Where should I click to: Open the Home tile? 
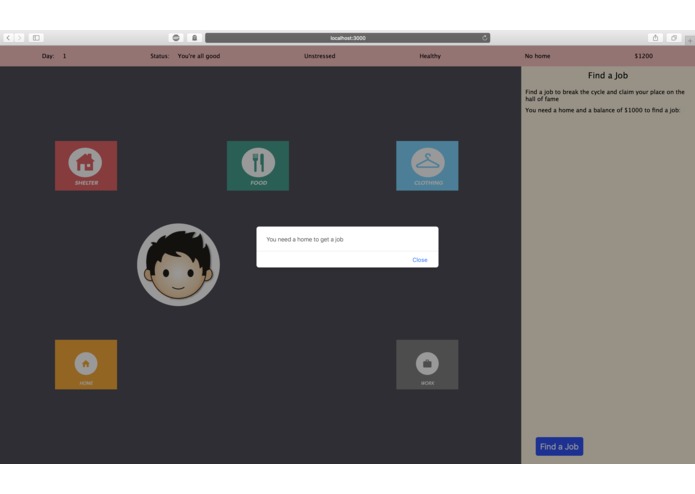(x=86, y=365)
